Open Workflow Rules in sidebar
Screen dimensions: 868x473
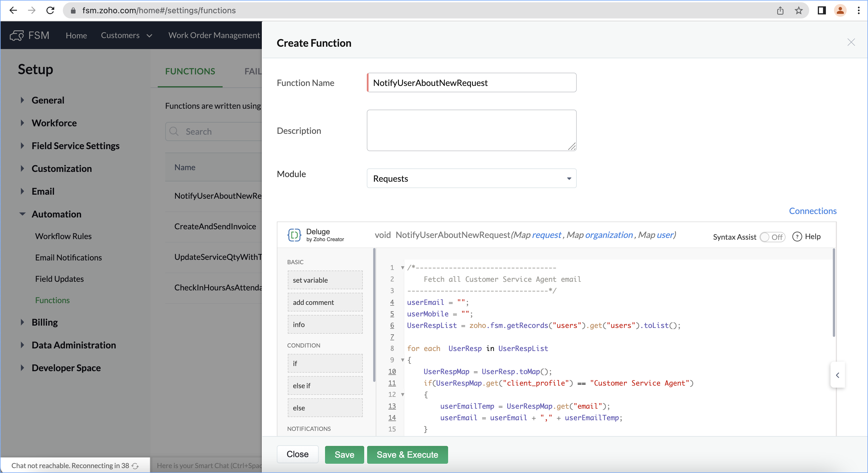tap(63, 236)
